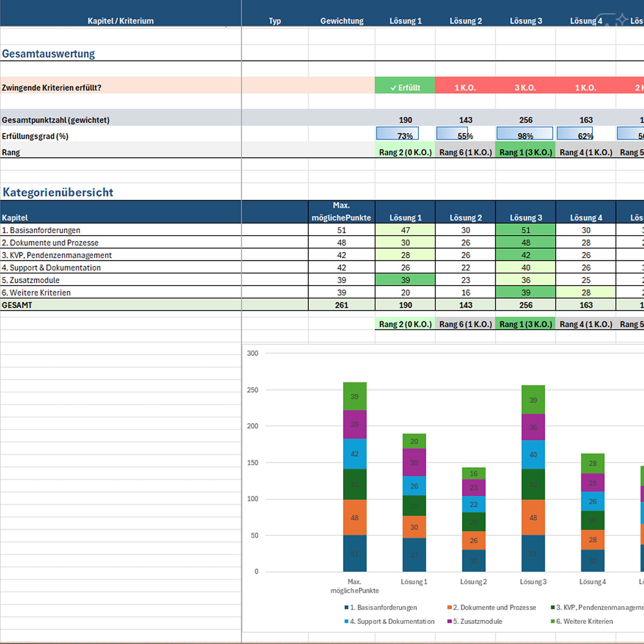Select the 62% data bar cell
The height and width of the screenshot is (644, 644).
point(586,134)
